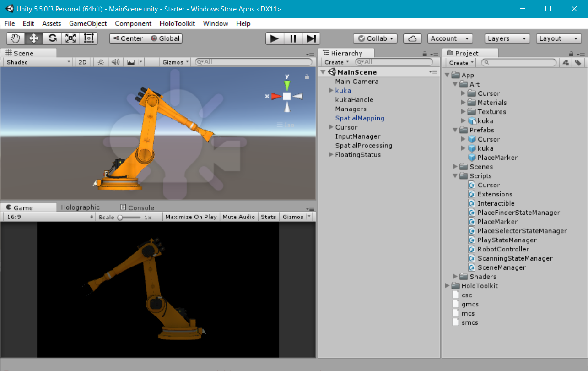Click the Step frame button
This screenshot has height=371, width=588.
pos(311,38)
